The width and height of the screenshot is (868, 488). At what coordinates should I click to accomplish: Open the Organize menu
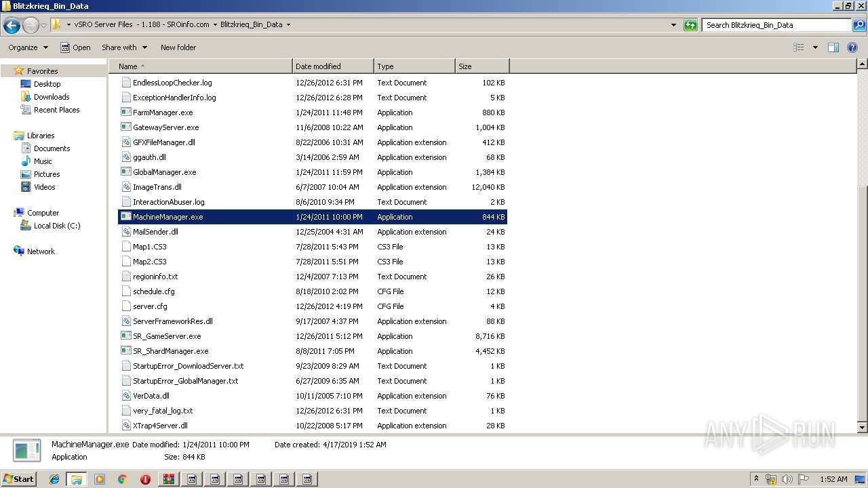point(28,47)
